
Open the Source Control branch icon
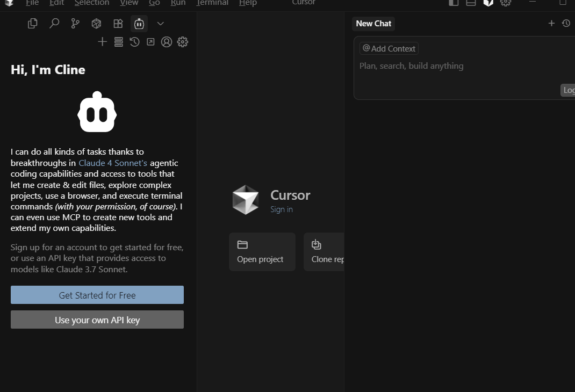(75, 24)
